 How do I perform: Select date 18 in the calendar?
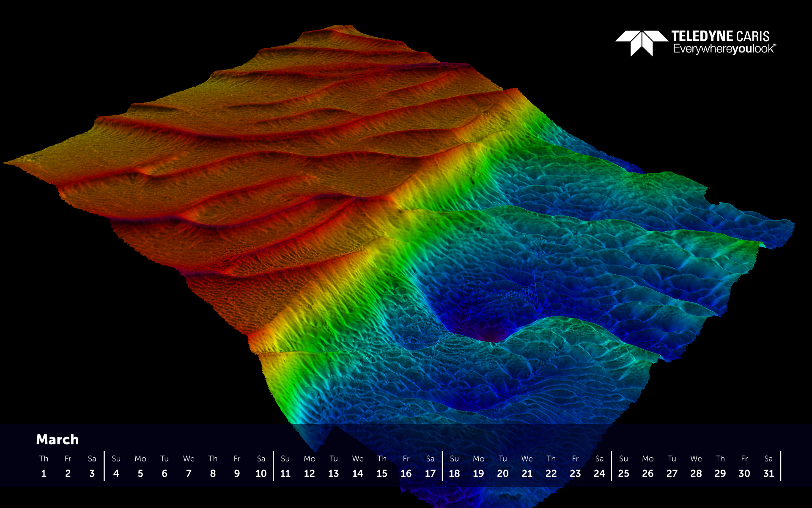(454, 474)
